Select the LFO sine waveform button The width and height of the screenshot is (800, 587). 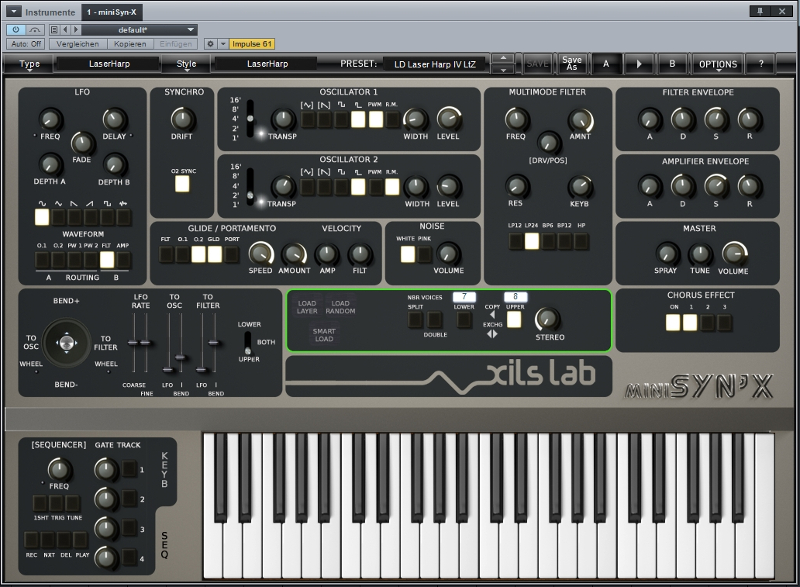click(x=42, y=217)
